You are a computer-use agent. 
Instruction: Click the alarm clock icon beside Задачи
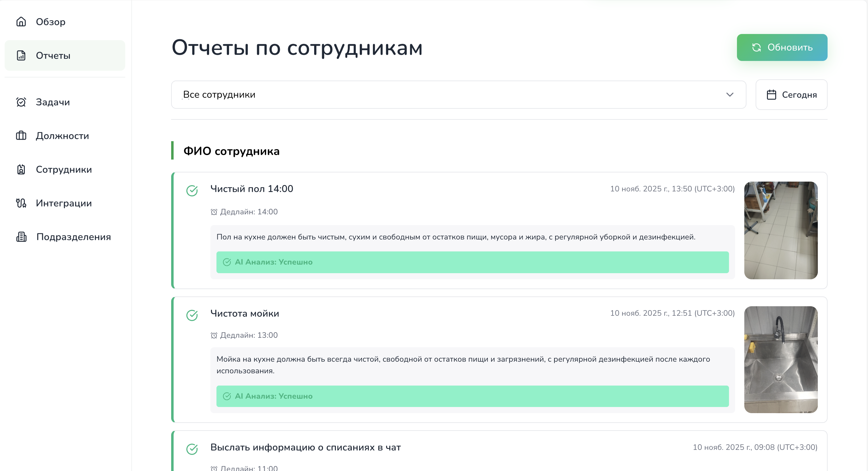point(21,102)
